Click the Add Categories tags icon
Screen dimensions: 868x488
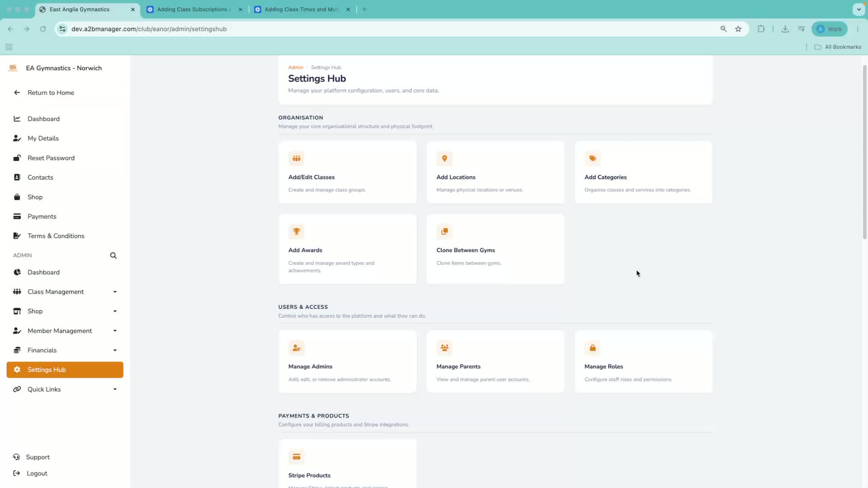(x=592, y=159)
